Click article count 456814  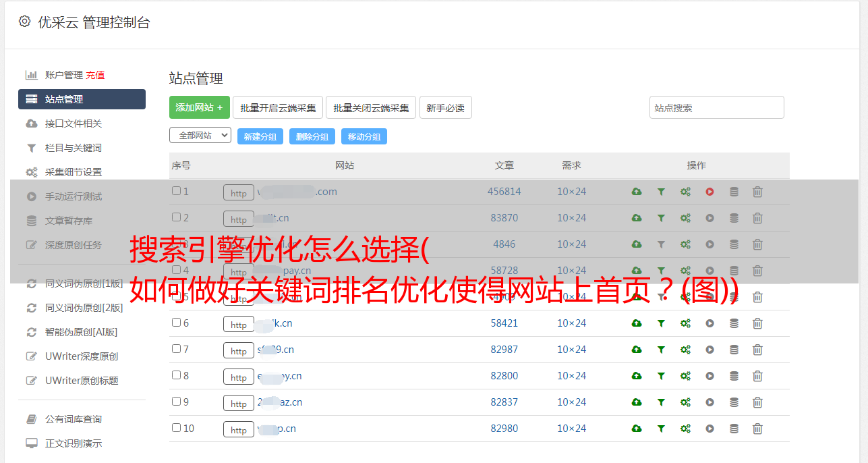click(504, 192)
